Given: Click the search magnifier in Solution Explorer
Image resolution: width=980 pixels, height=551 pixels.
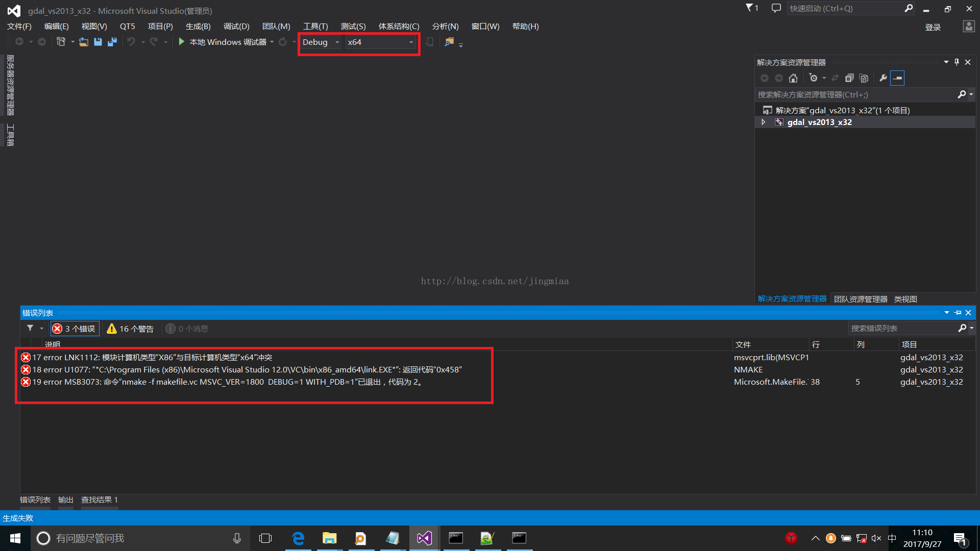Looking at the screenshot, I should (962, 94).
